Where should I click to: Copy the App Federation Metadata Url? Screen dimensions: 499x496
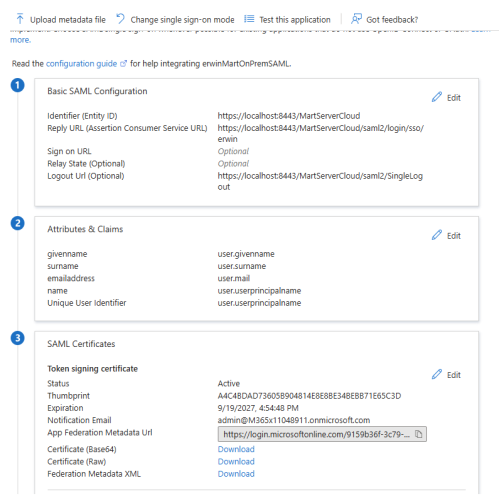coord(418,434)
